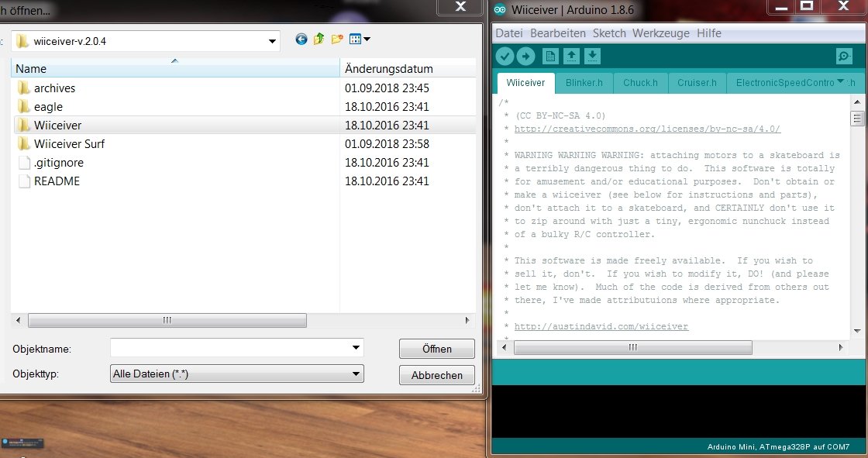
Task: Open the Datei menu
Action: pyautogui.click(x=508, y=33)
